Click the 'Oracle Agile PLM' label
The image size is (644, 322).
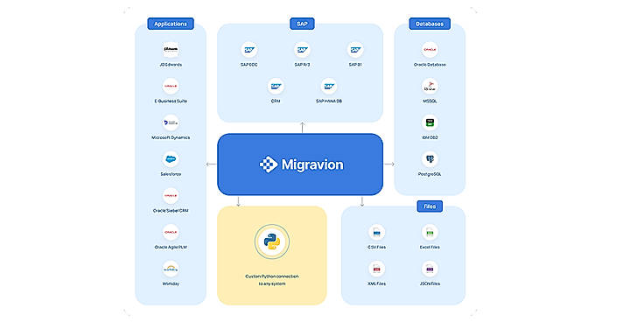(171, 248)
